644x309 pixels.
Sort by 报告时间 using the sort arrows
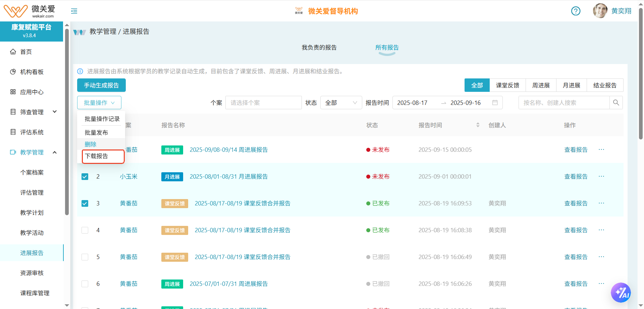pyautogui.click(x=478, y=125)
